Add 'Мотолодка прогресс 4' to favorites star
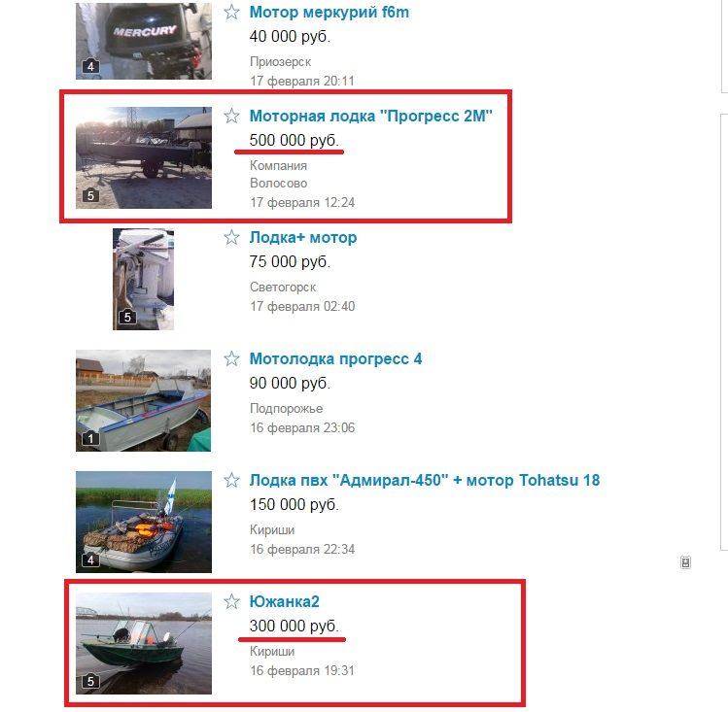Screen dimensions: 728x712 point(231,358)
